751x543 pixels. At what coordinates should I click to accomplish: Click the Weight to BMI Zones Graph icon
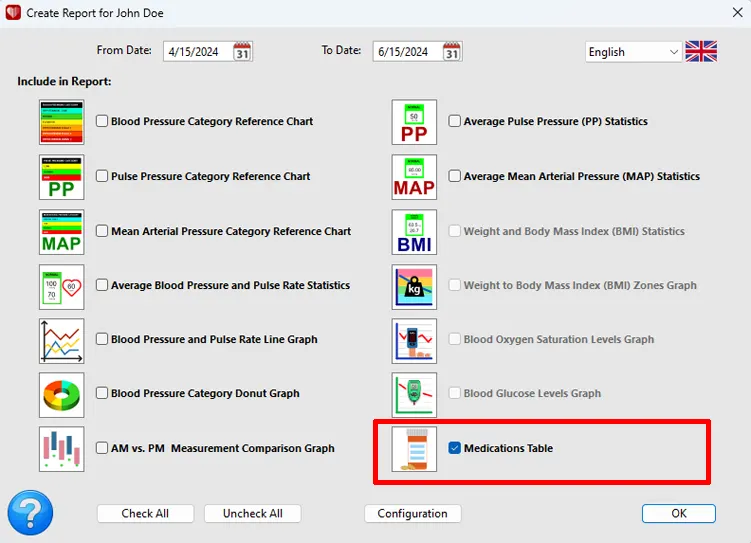click(x=414, y=286)
